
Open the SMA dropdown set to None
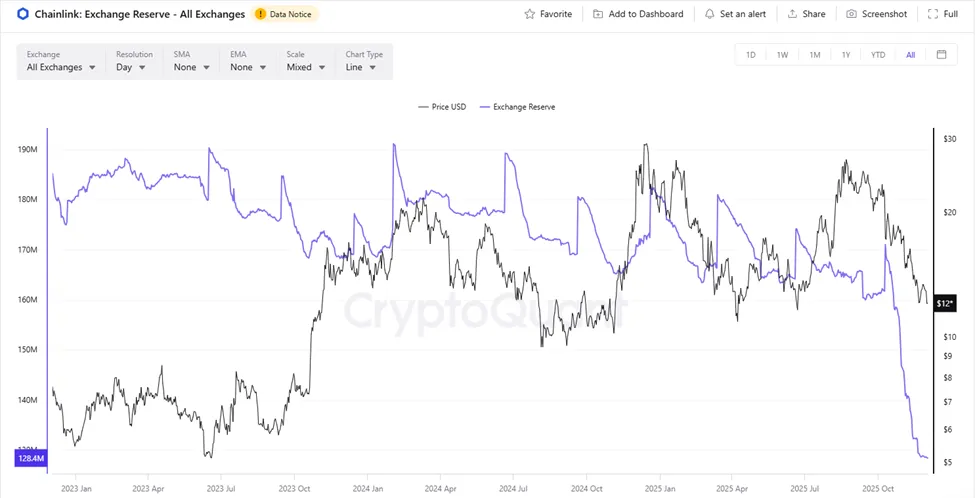[191, 67]
